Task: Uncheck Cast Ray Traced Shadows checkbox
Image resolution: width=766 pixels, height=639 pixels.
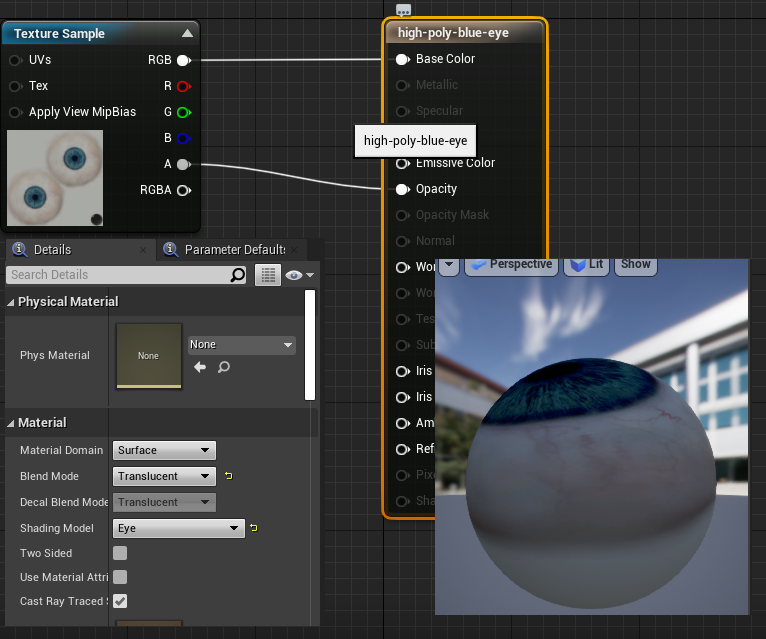Action: tap(120, 601)
